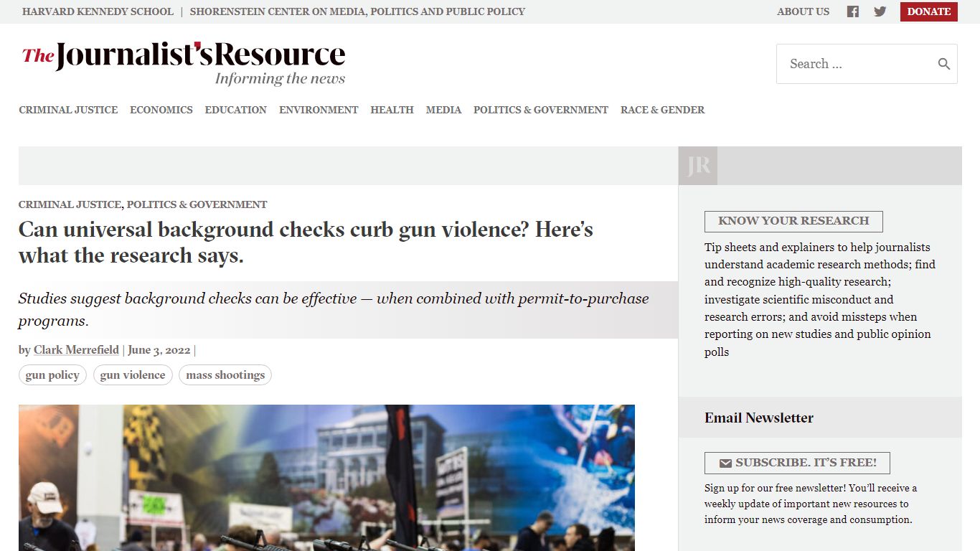The height and width of the screenshot is (551, 980).
Task: Click the article subtitle about permit-to-purchase
Action: tap(334, 309)
